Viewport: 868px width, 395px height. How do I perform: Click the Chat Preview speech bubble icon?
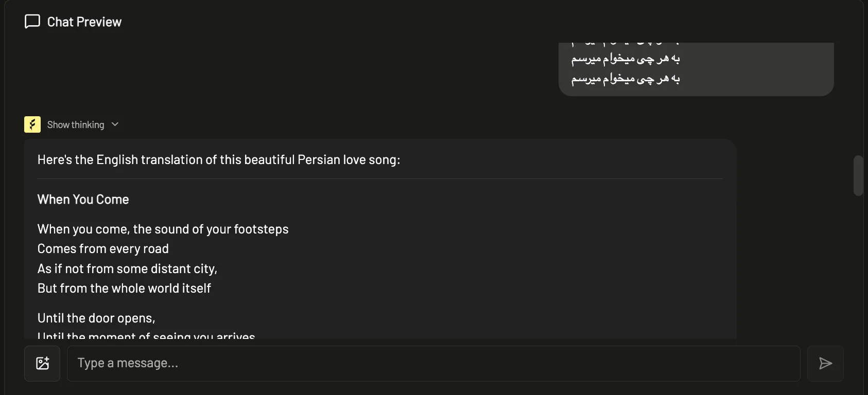tap(32, 22)
